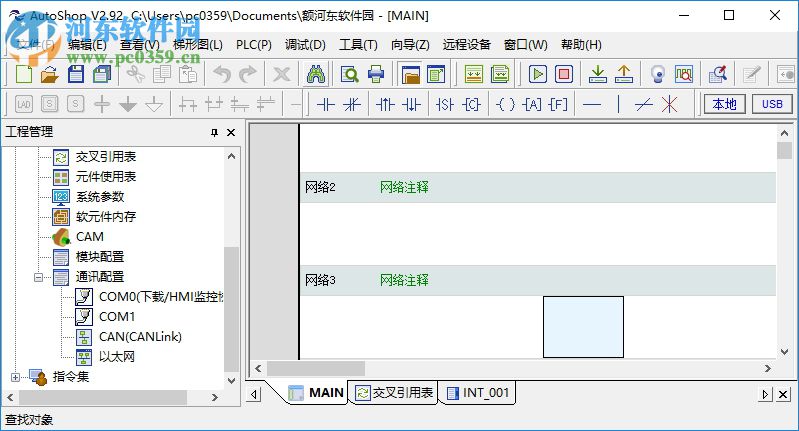Open the 窗口(W) menu

pyautogui.click(x=525, y=45)
